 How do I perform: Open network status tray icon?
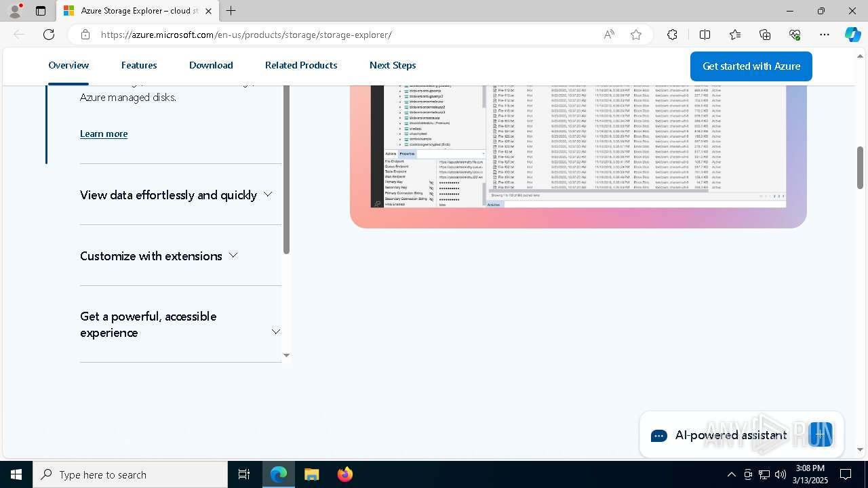pyautogui.click(x=764, y=474)
